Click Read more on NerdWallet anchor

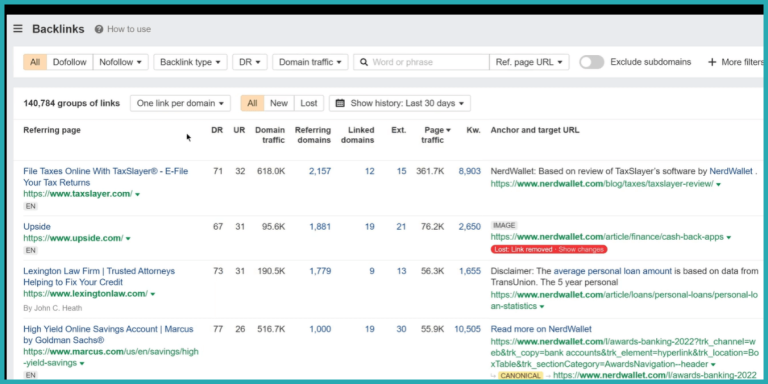(x=541, y=329)
